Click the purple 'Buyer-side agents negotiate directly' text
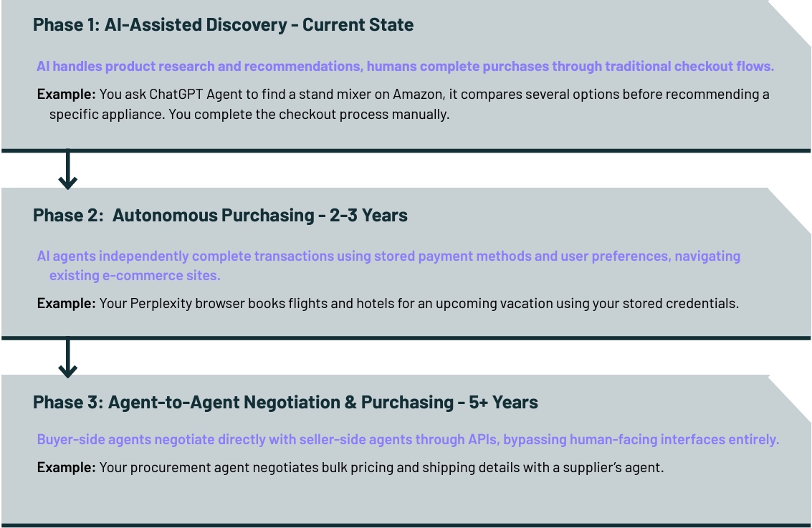This screenshot has height=528, width=812. click(x=408, y=440)
